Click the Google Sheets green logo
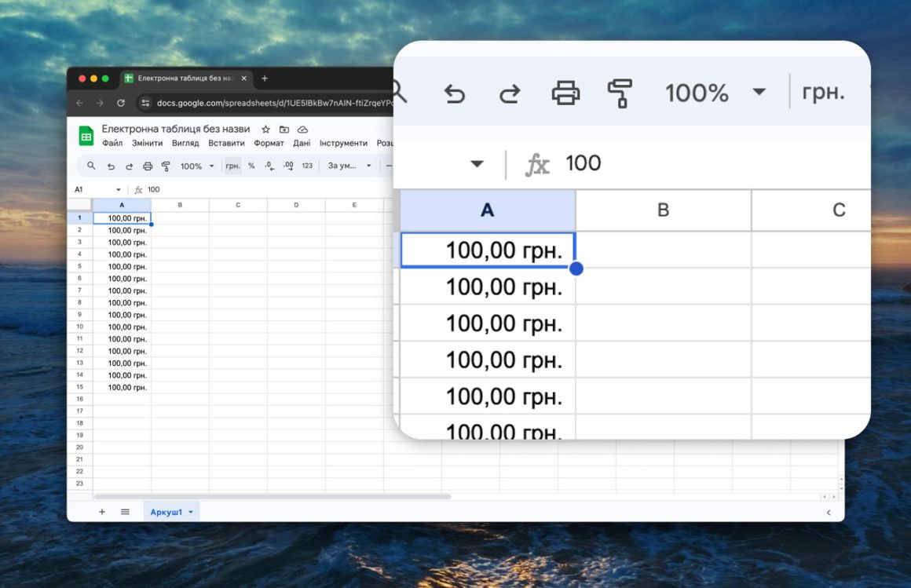 (x=86, y=136)
